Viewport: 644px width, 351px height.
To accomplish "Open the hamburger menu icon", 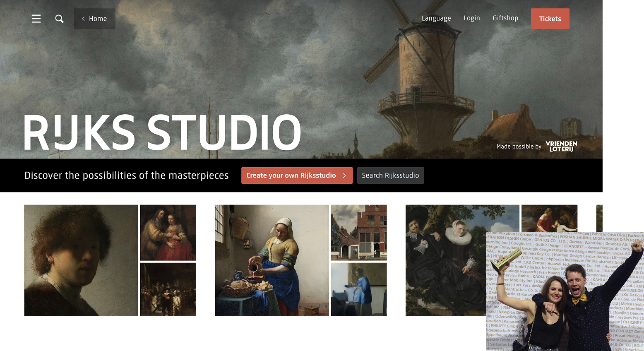I will (36, 19).
